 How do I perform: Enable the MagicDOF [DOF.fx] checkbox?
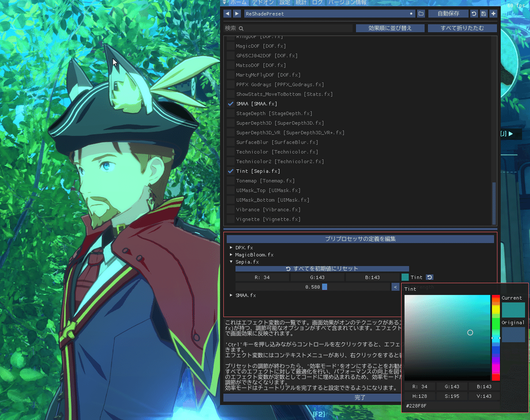(x=231, y=46)
